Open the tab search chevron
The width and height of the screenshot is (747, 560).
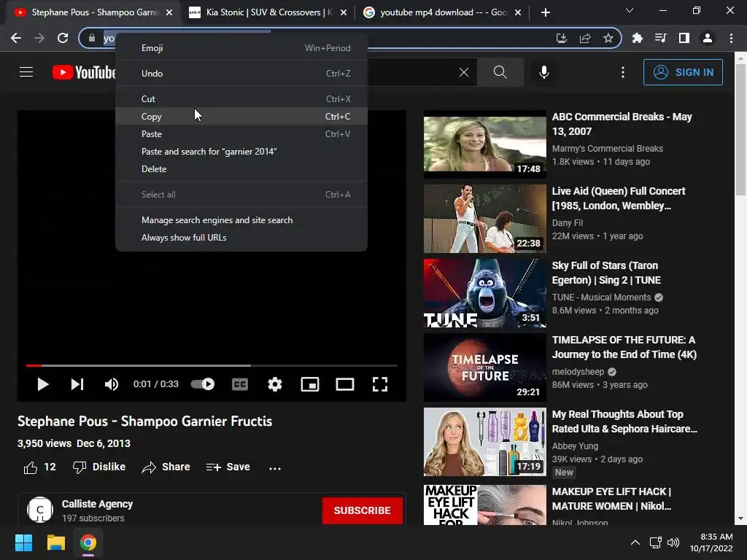point(630,10)
